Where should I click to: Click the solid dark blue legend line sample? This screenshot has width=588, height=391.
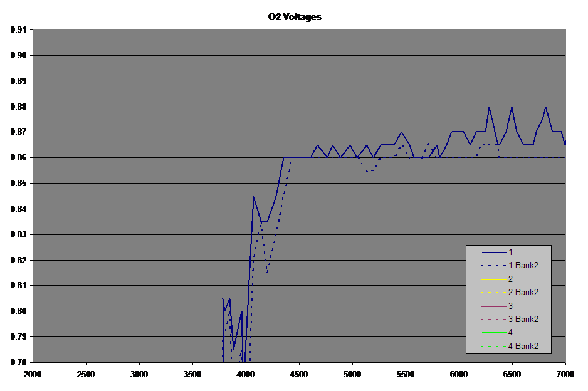(x=493, y=252)
